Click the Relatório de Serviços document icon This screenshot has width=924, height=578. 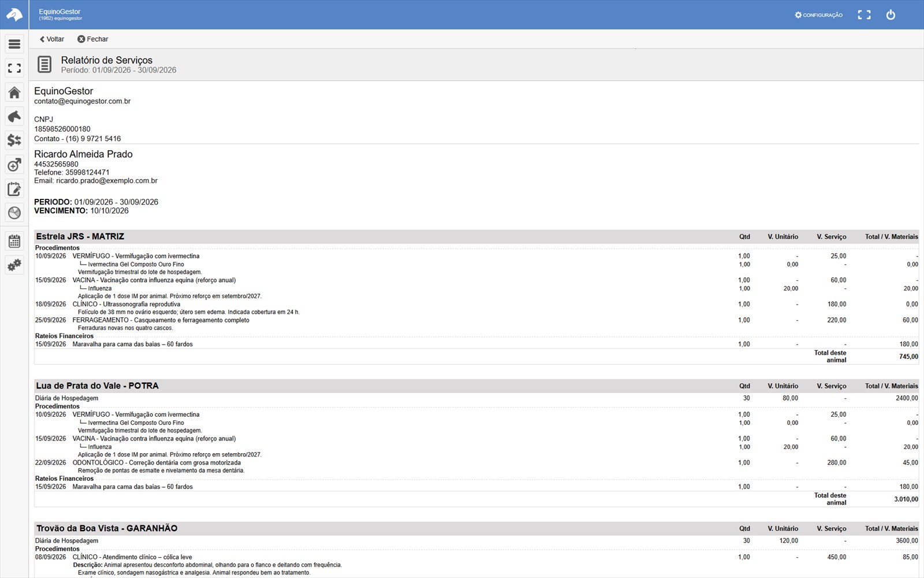44,64
